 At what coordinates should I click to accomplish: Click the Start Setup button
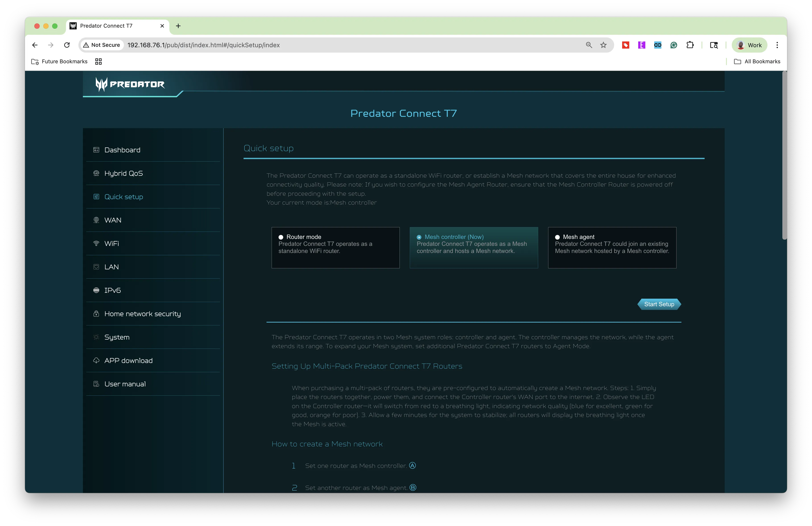point(659,304)
